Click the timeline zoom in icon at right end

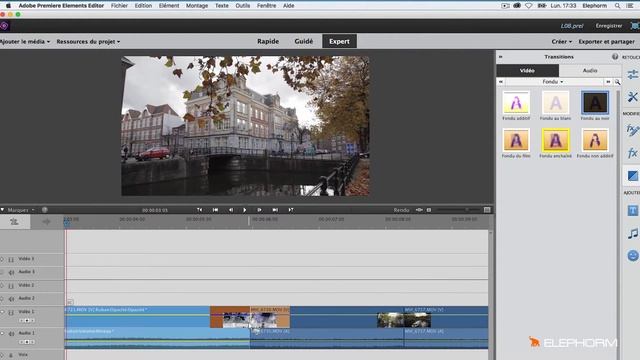pyautogui.click(x=487, y=210)
